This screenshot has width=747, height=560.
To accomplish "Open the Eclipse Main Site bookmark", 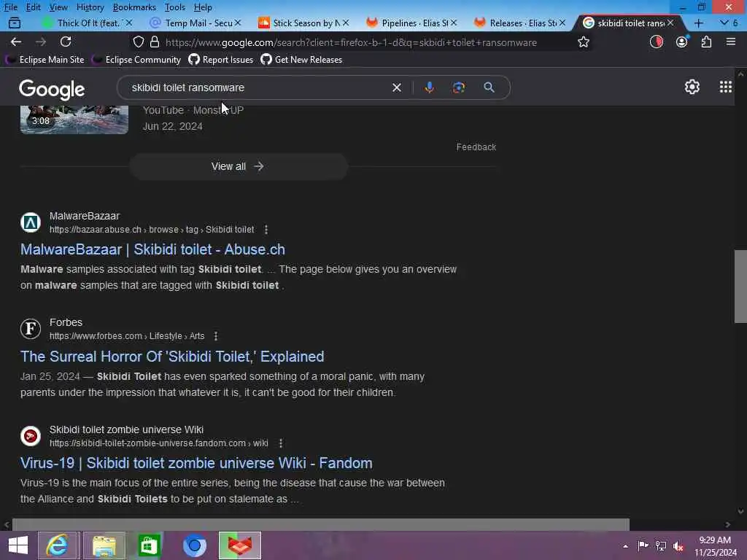I will tap(45, 60).
